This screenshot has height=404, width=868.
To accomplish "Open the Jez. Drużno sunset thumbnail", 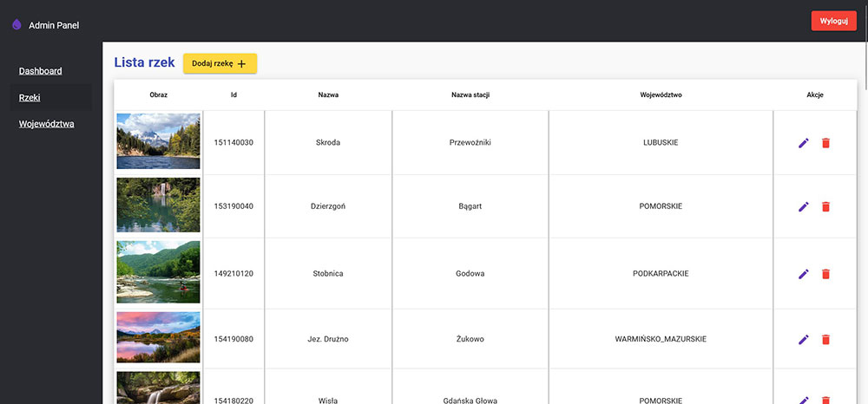I will 158,337.
